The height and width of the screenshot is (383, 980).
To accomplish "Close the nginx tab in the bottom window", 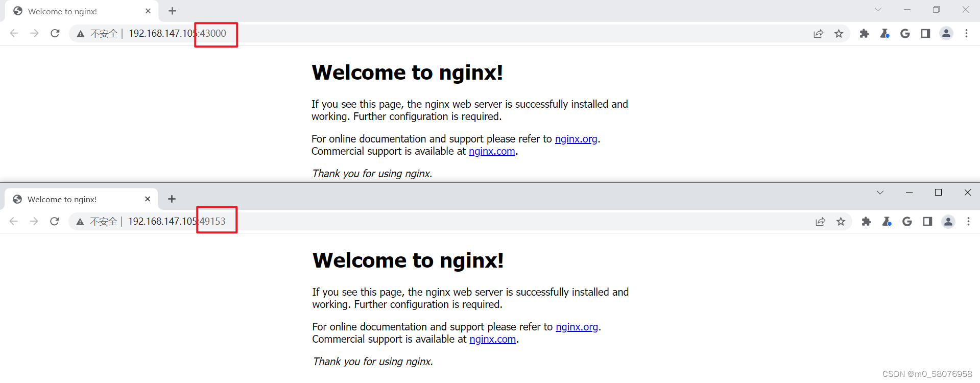I will click(148, 199).
